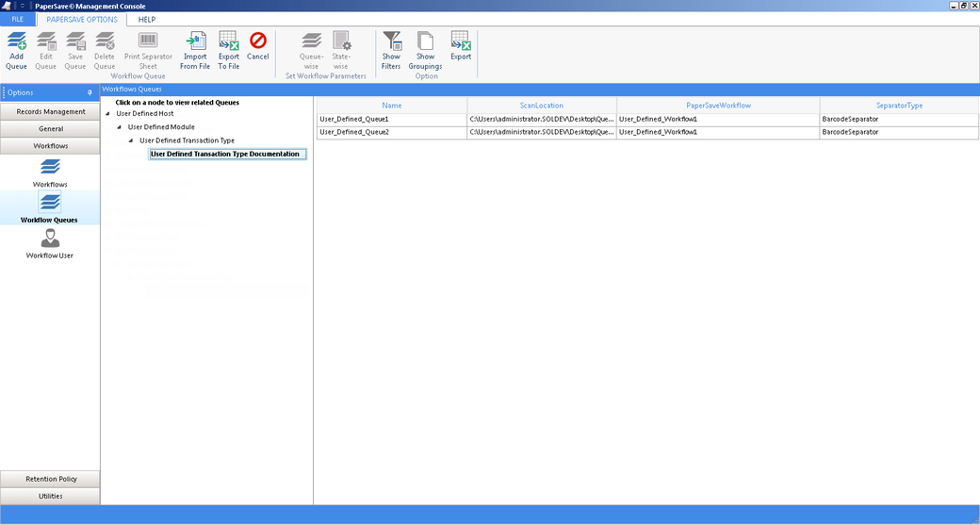Collapse the User Defined Module node arrow

click(120, 127)
